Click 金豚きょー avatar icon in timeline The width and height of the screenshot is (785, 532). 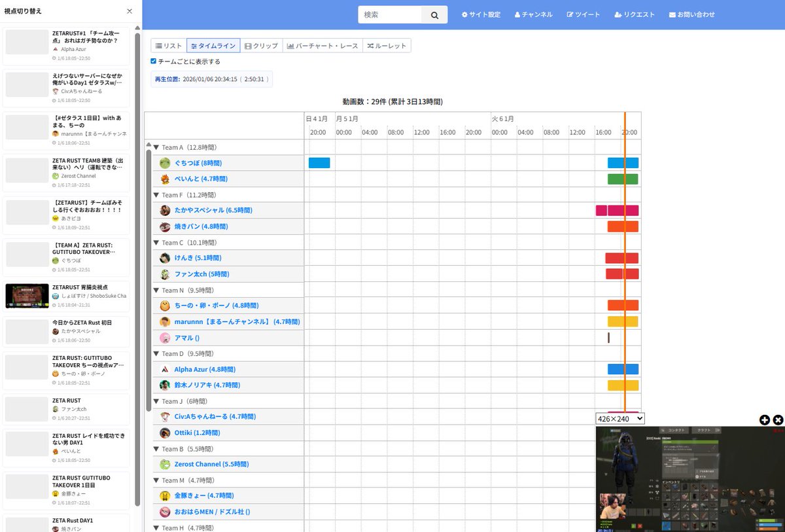pyautogui.click(x=165, y=495)
